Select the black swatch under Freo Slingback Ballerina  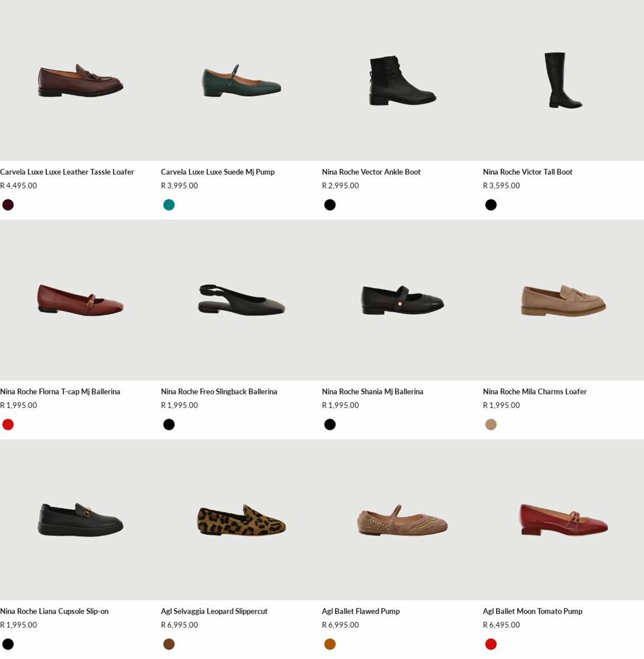coord(169,425)
